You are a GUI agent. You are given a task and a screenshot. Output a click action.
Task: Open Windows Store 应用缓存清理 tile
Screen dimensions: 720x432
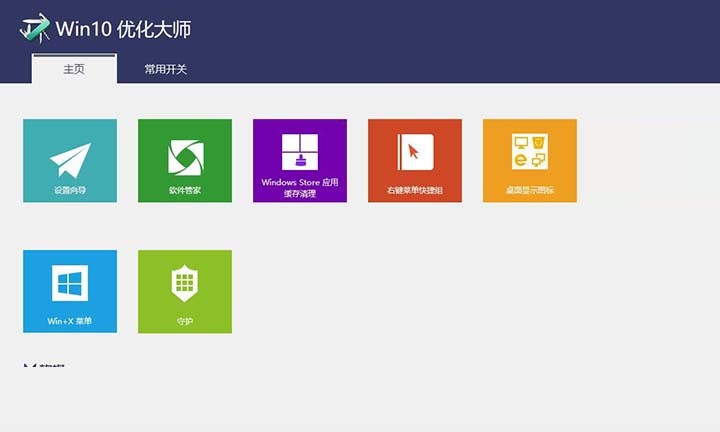click(x=300, y=161)
